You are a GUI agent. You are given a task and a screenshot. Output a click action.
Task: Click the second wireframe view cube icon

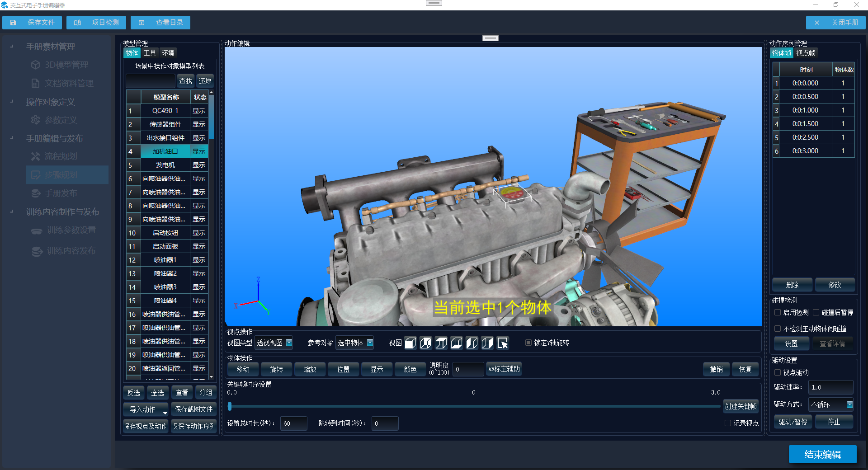425,343
